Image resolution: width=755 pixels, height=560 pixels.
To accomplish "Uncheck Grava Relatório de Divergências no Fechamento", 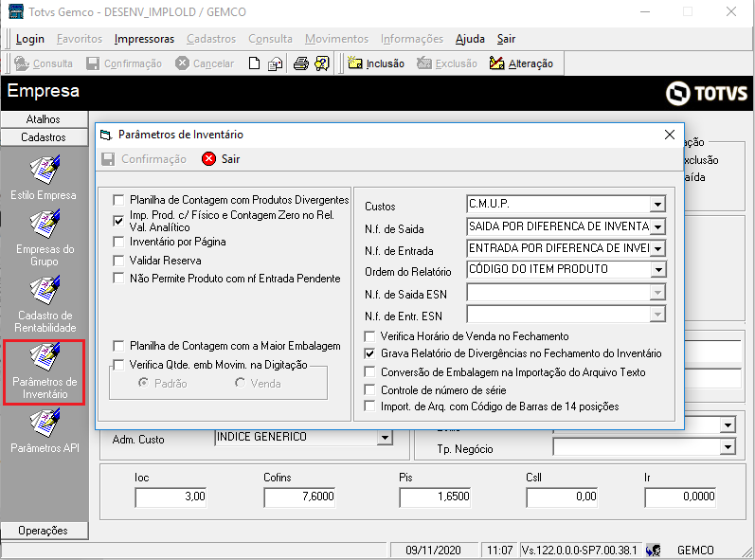I will [x=369, y=353].
